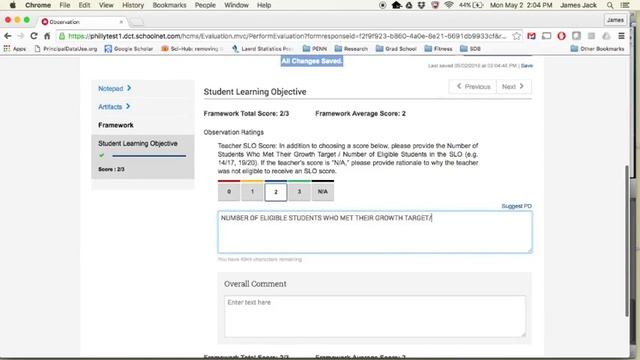Image resolution: width=640 pixels, height=360 pixels.
Task: Open Spotlight search in menu bar
Action: point(610,5)
